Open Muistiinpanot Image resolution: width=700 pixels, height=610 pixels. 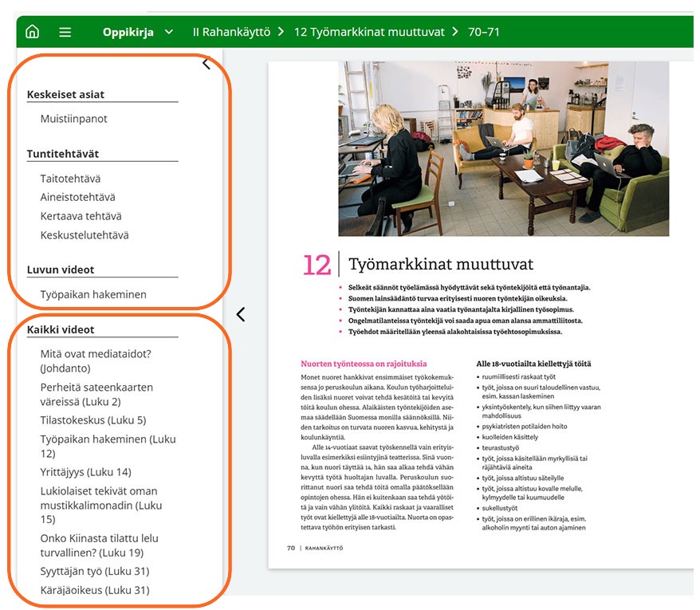click(x=73, y=119)
